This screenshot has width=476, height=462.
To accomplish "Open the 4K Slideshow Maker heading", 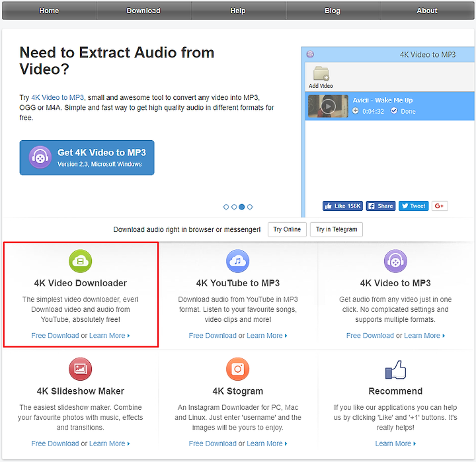I will [x=81, y=391].
